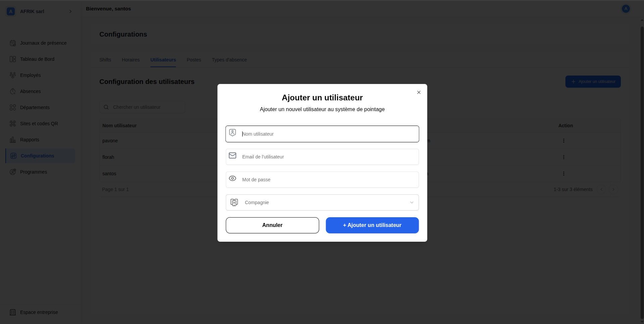Select the Journaux de présence sidebar icon
This screenshot has width=644, height=324.
(x=12, y=43)
